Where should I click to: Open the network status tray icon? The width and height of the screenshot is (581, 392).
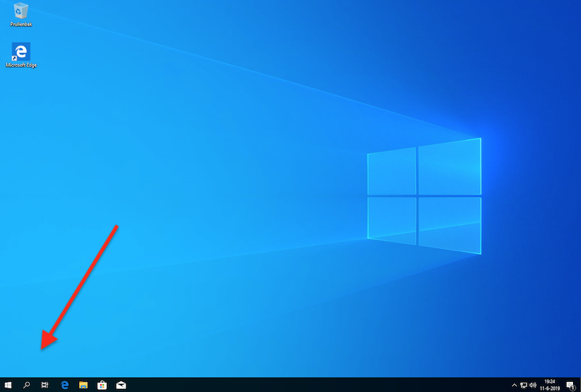[523, 385]
